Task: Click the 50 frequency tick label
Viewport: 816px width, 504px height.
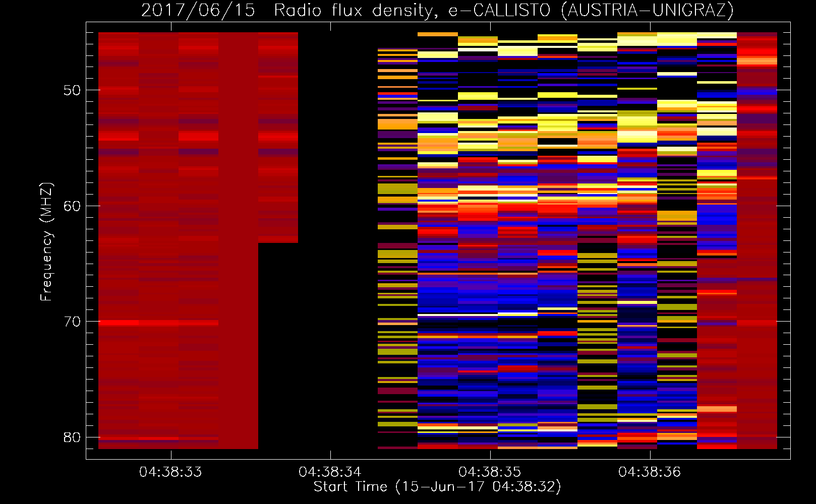Action: click(72, 90)
